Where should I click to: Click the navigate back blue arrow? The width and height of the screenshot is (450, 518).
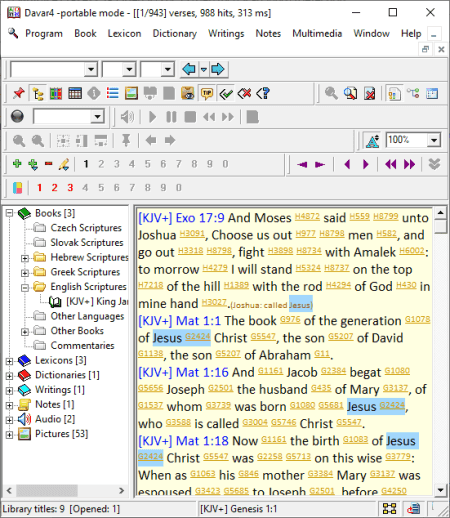click(x=189, y=69)
